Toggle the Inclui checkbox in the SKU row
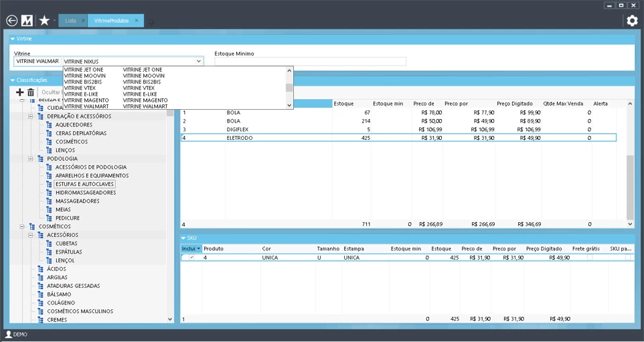 192,258
